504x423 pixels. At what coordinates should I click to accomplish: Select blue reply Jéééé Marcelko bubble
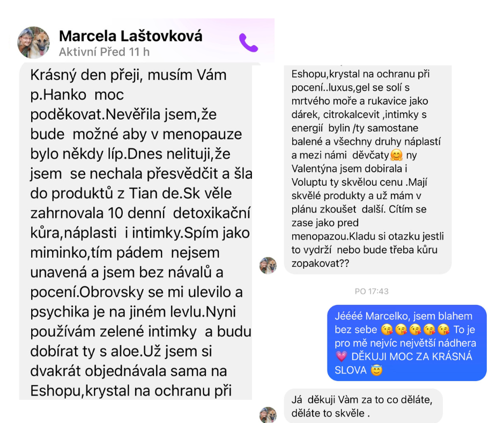click(406, 343)
